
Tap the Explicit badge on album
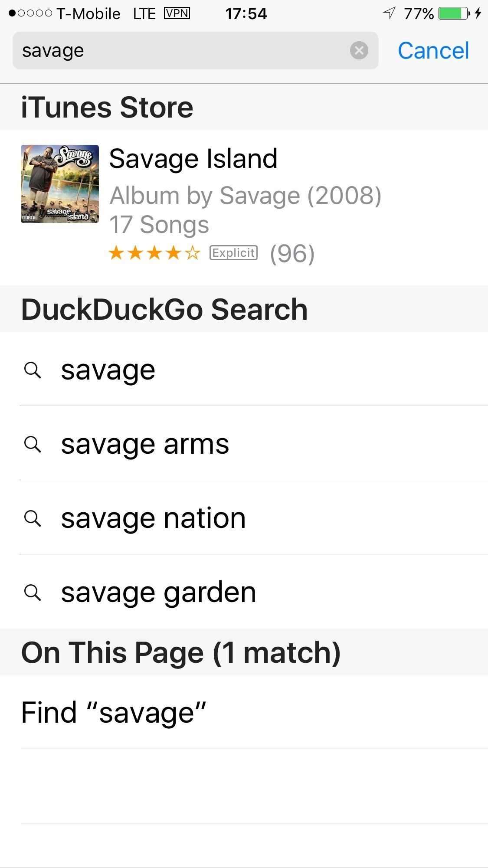pos(233,253)
